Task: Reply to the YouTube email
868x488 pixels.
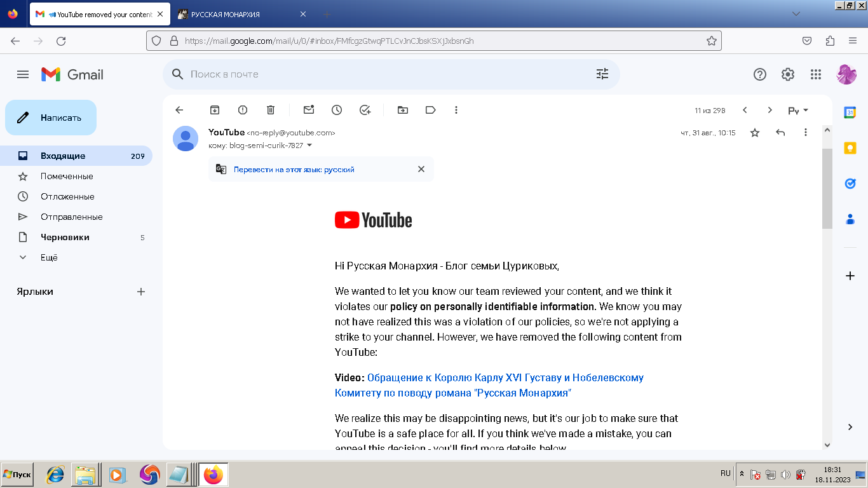Action: point(780,133)
